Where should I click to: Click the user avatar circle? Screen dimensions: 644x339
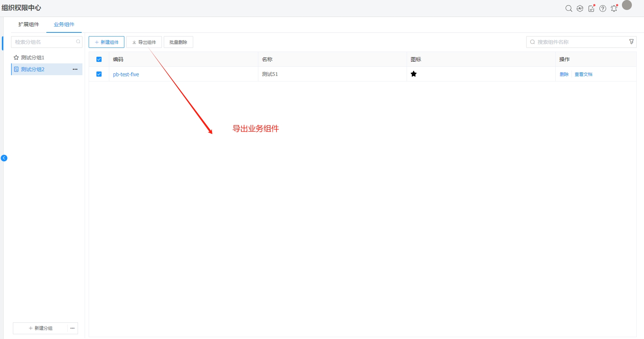(627, 5)
